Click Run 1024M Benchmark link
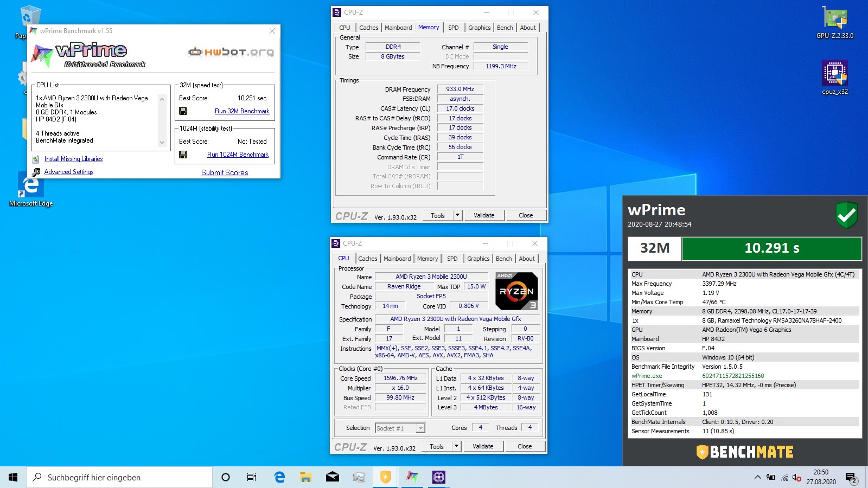Viewport: 868px width, 488px height. tap(238, 155)
